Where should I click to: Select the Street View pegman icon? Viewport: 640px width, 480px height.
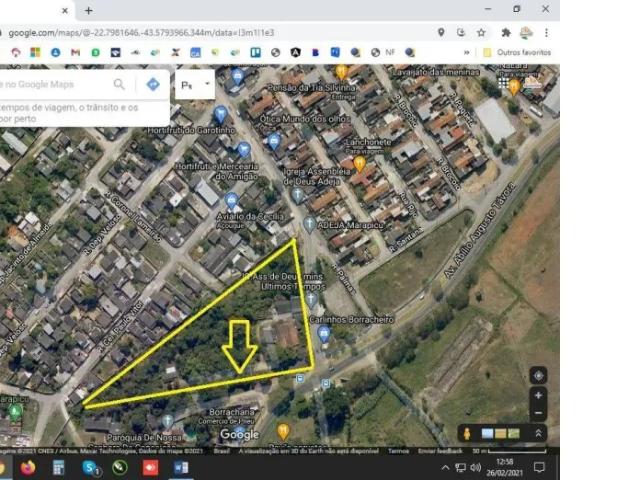(x=465, y=433)
